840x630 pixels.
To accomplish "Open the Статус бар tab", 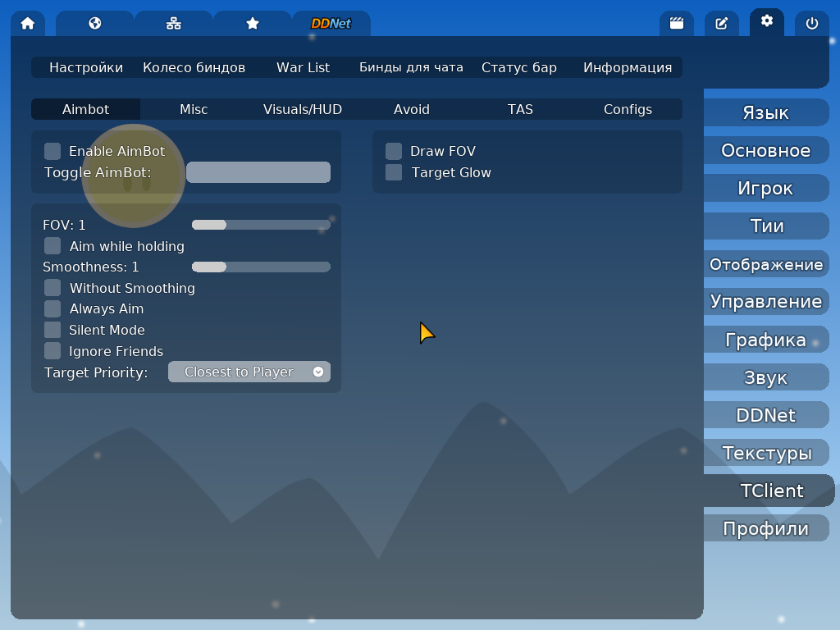I will coord(519,67).
